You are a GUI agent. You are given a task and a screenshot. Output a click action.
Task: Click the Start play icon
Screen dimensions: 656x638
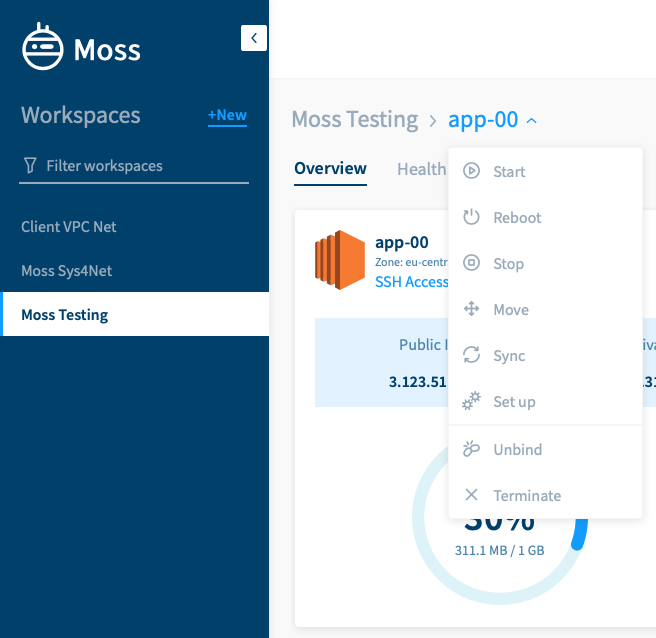click(472, 171)
